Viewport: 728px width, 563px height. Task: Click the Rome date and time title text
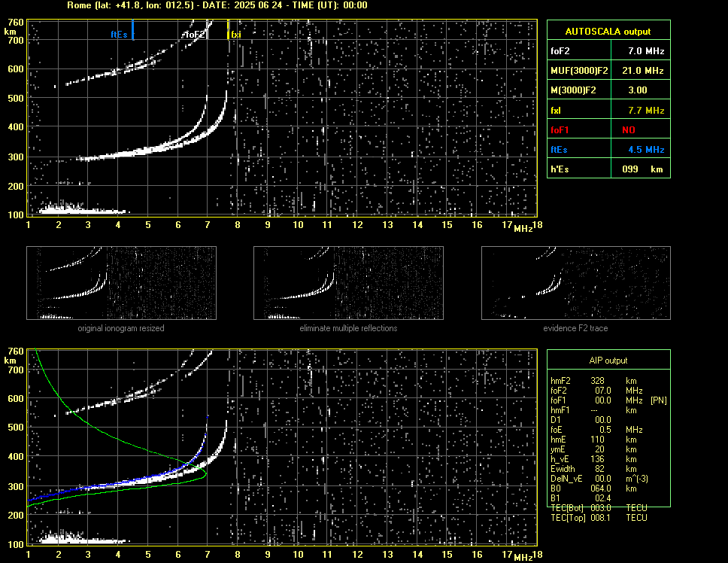coord(217,5)
